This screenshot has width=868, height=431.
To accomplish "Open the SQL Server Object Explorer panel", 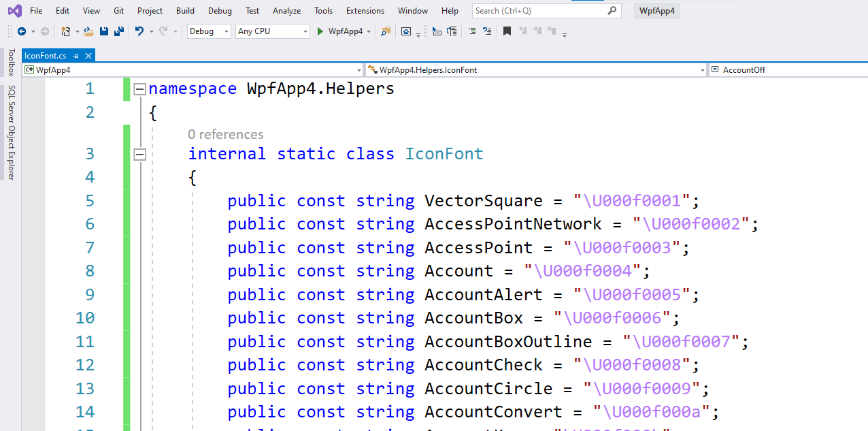I will click(11, 133).
